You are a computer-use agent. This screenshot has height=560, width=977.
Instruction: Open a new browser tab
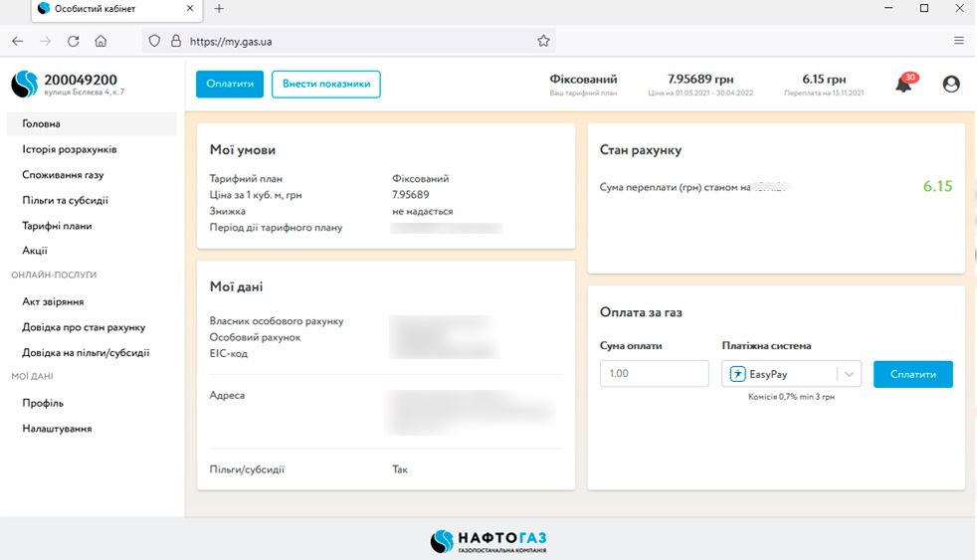coord(219,9)
